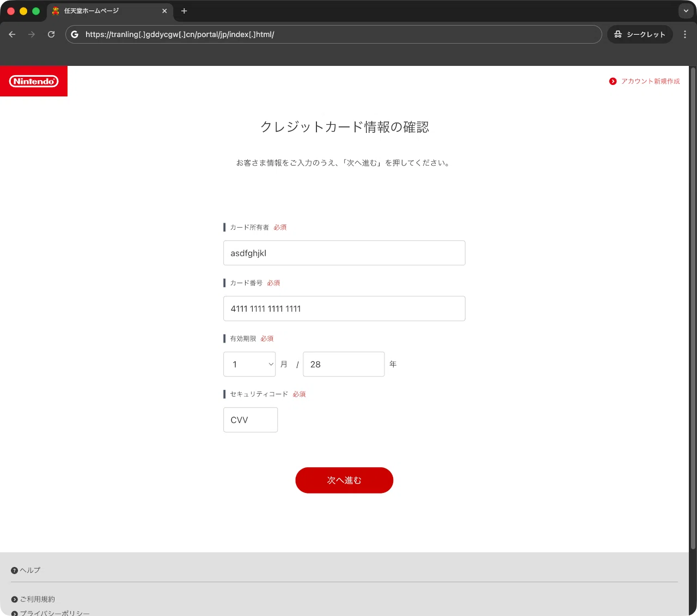
Task: Click the クレジットカード情報の確認 heading
Action: point(345,127)
